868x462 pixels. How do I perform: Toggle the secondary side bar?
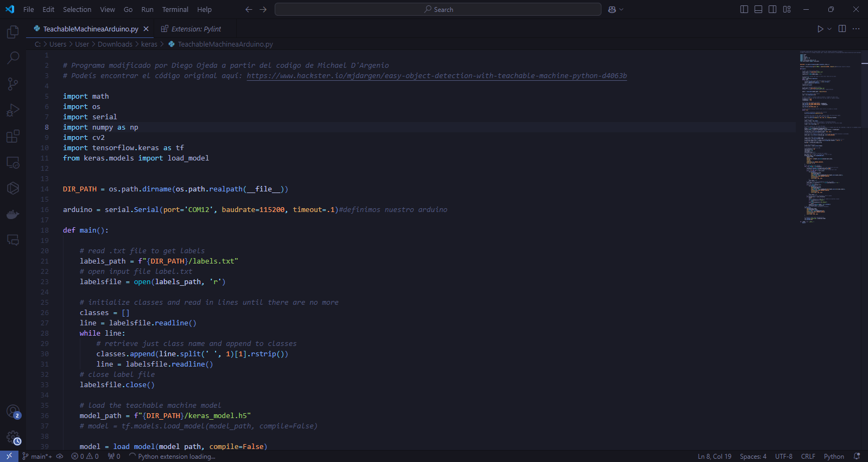(772, 9)
